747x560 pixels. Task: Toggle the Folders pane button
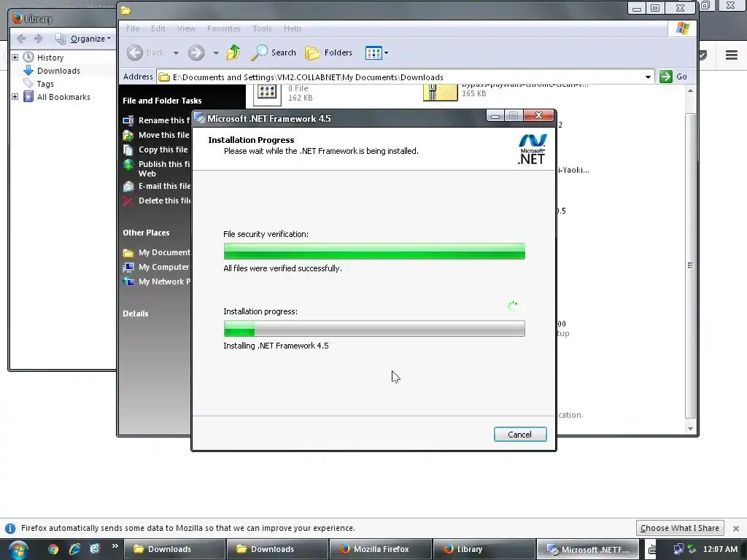click(x=329, y=52)
